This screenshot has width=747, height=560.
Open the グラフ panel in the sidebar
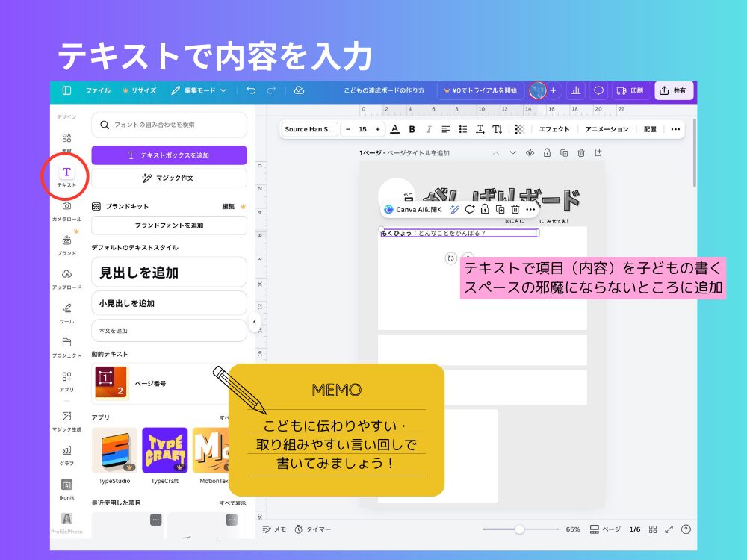pos(66,452)
